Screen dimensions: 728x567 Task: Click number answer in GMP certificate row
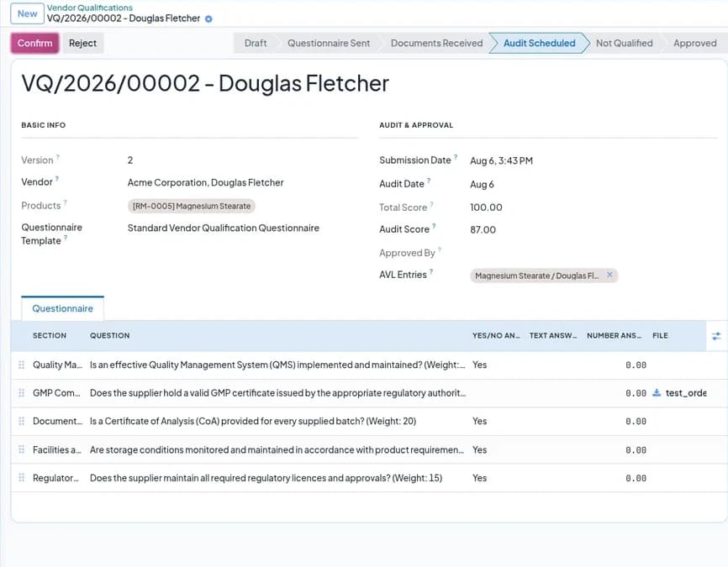[x=636, y=393]
